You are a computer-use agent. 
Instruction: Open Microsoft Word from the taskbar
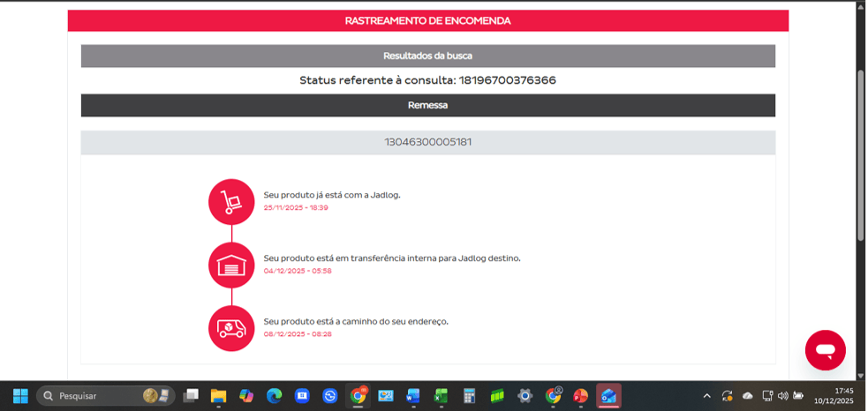tap(413, 396)
